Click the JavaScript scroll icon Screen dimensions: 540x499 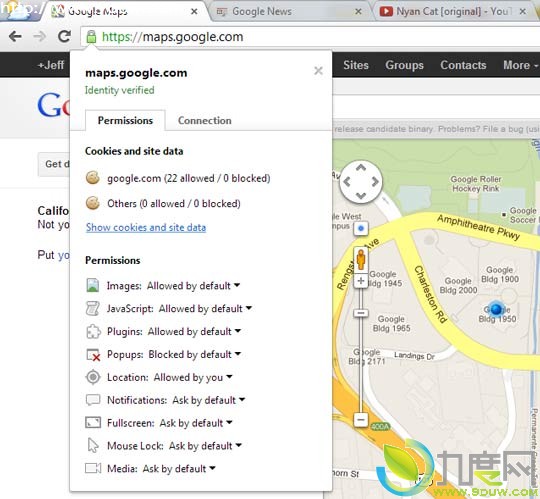[93, 308]
